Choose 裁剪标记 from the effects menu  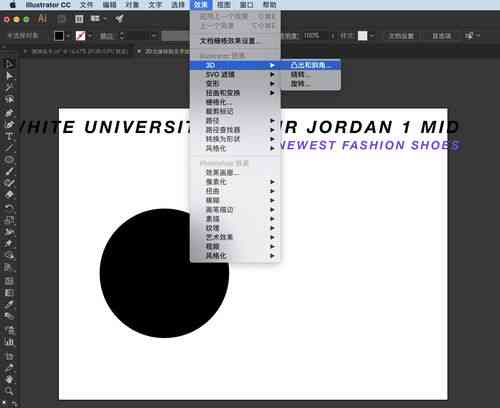235,111
